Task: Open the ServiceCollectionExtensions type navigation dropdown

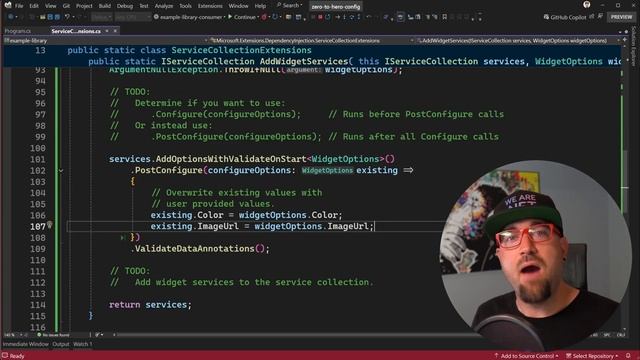Action: click(x=311, y=40)
